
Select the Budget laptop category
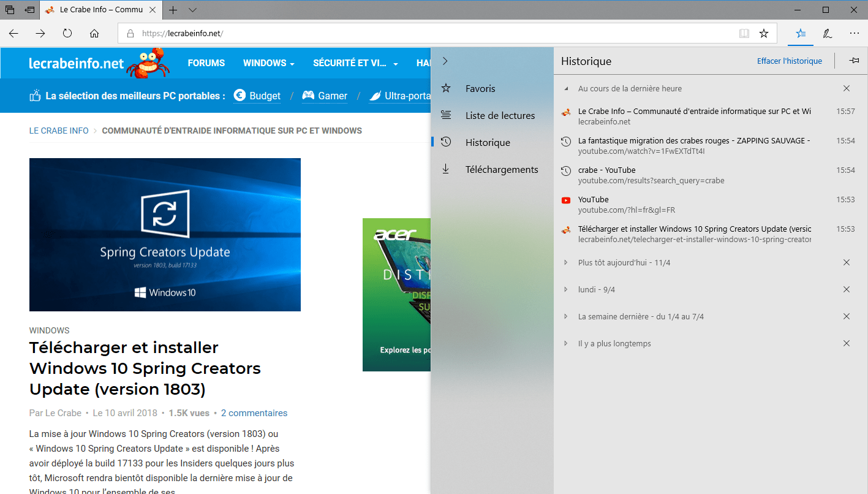point(257,96)
